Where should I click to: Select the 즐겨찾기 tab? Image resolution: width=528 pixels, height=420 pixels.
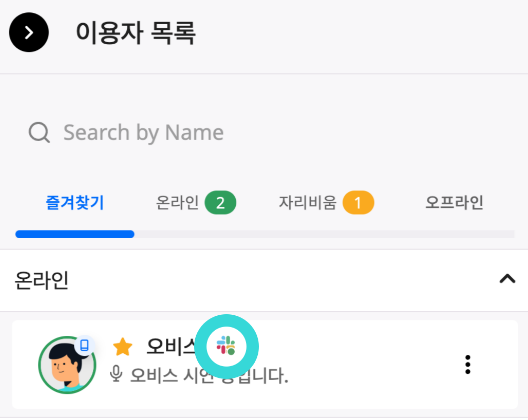[x=74, y=202]
